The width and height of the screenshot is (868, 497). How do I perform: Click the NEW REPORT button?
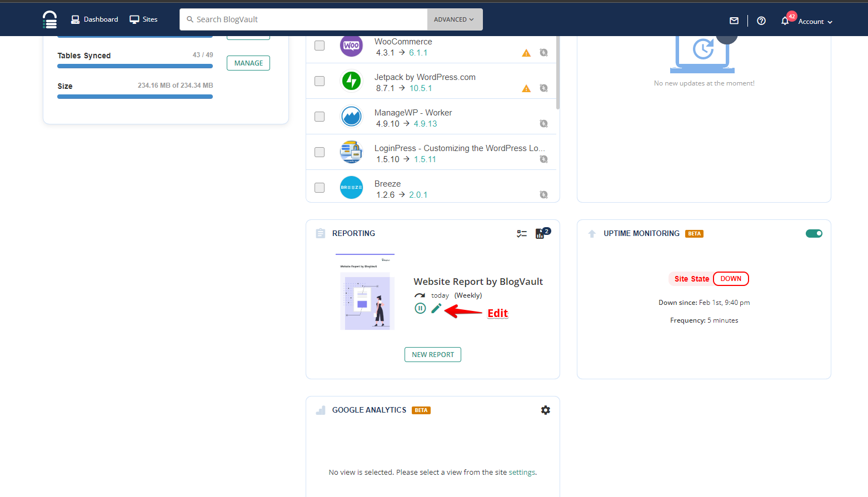pos(433,354)
